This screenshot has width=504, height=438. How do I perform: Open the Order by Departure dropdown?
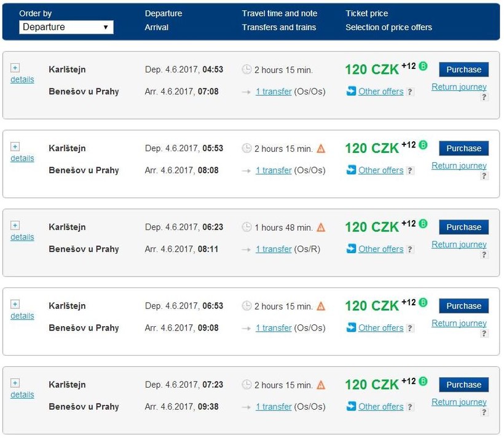(x=66, y=27)
